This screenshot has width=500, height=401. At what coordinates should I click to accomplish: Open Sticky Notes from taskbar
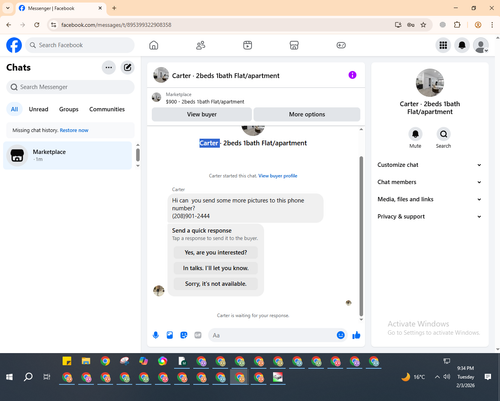coord(67,361)
